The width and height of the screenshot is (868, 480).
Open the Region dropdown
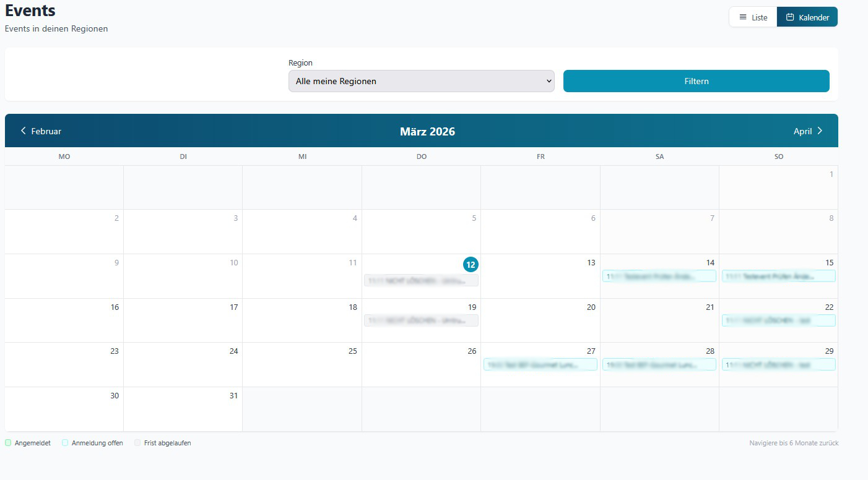(x=421, y=81)
